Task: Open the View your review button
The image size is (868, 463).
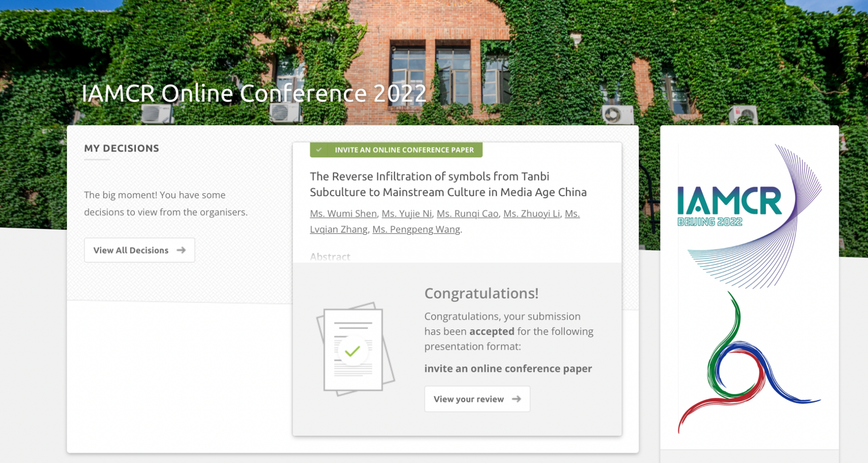Action: coord(477,399)
